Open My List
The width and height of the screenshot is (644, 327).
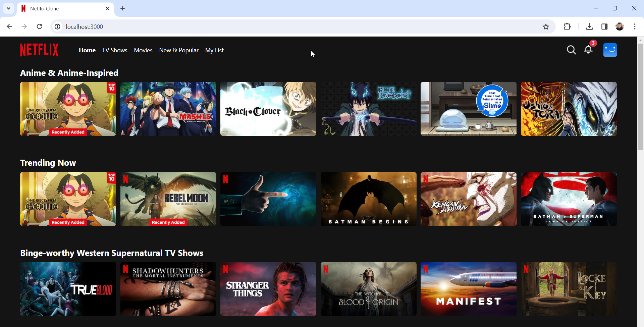[214, 50]
